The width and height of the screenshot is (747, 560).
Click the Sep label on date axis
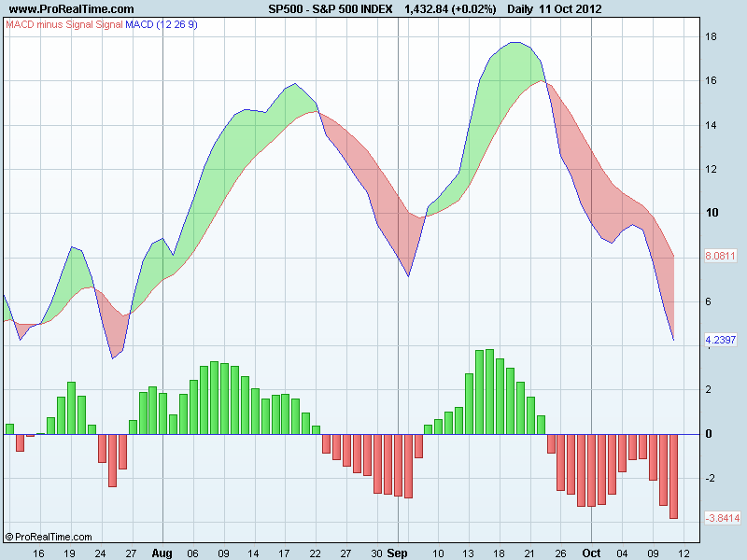click(x=397, y=553)
